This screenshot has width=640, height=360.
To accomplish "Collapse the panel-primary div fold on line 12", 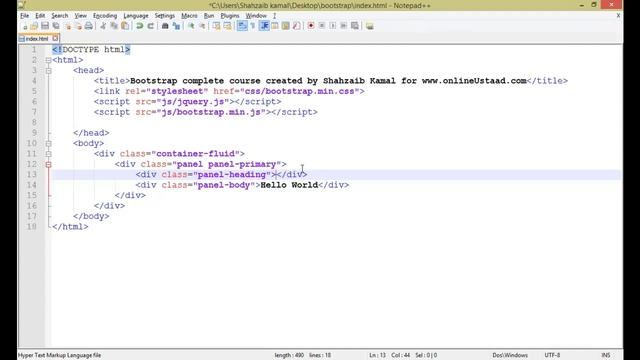I will (48, 164).
